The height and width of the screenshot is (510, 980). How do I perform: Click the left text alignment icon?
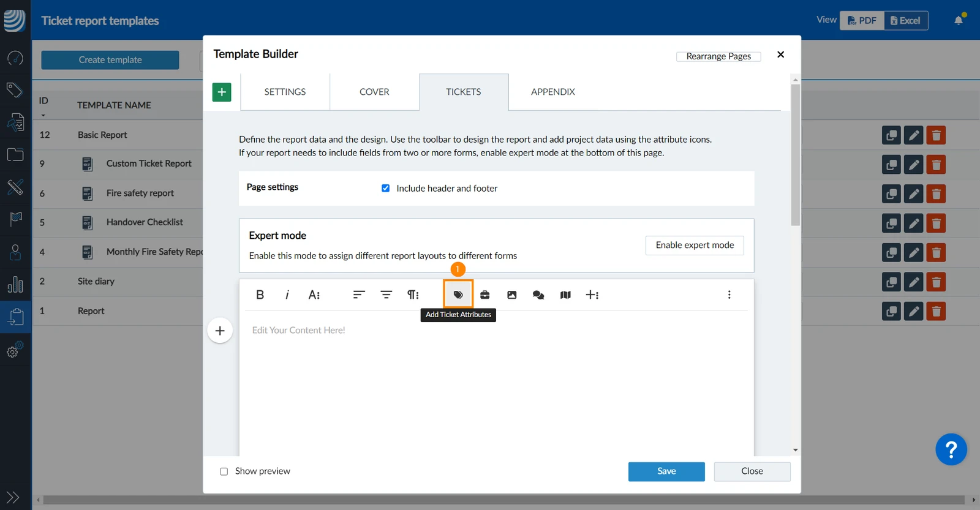(359, 294)
